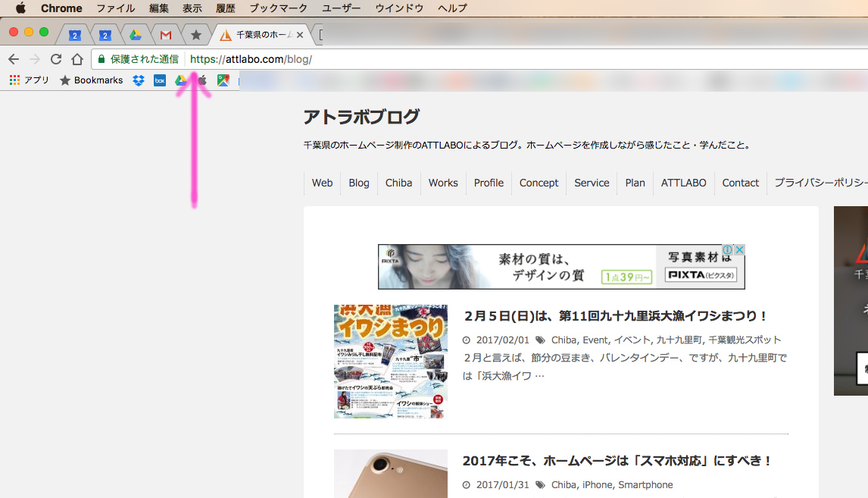Click the 九十九里町 tag link
The image size is (868, 498).
679,340
